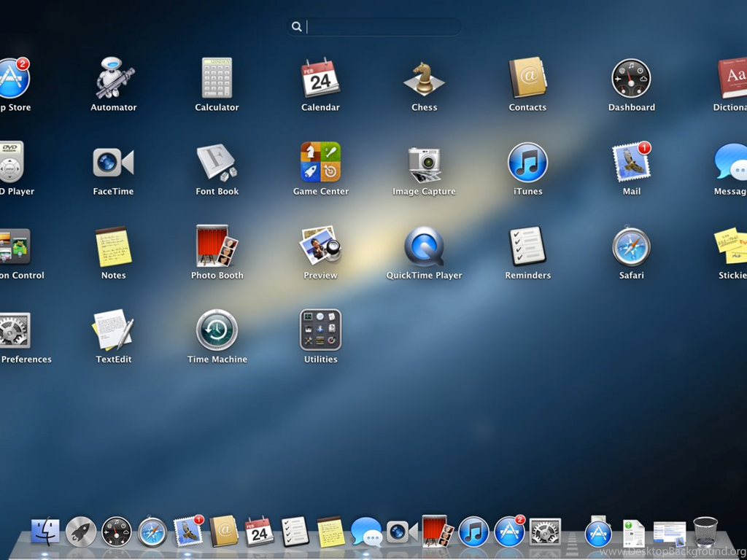Open the Applications stack in the Dock
The width and height of the screenshot is (747, 560).
(x=598, y=532)
